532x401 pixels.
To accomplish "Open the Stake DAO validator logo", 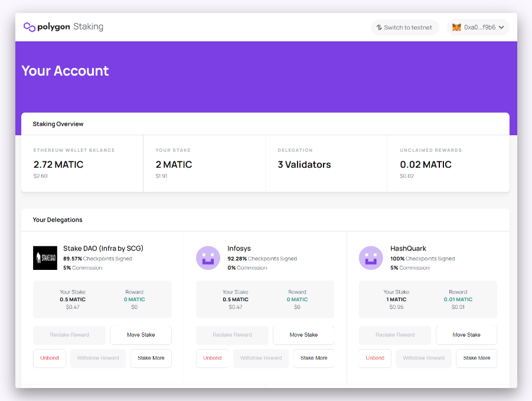I will [x=45, y=258].
